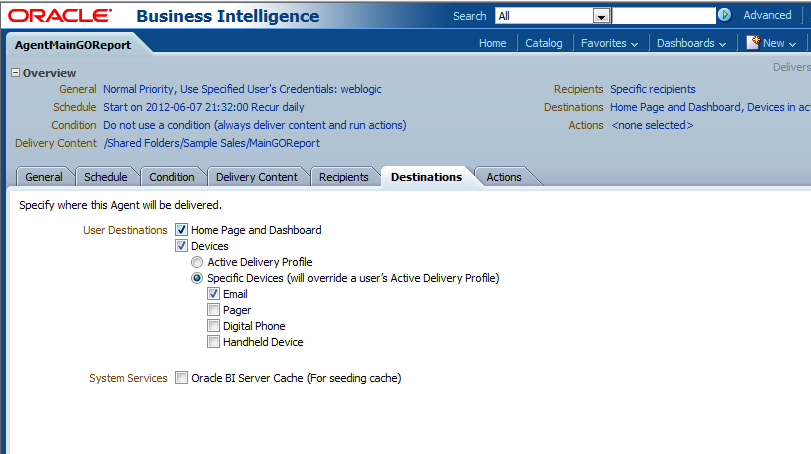Expand the Dashboards menu
The image size is (811, 454).
point(692,43)
